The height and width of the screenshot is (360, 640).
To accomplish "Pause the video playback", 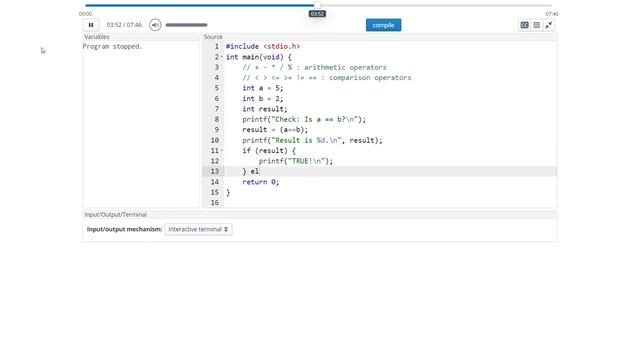I will point(91,25).
